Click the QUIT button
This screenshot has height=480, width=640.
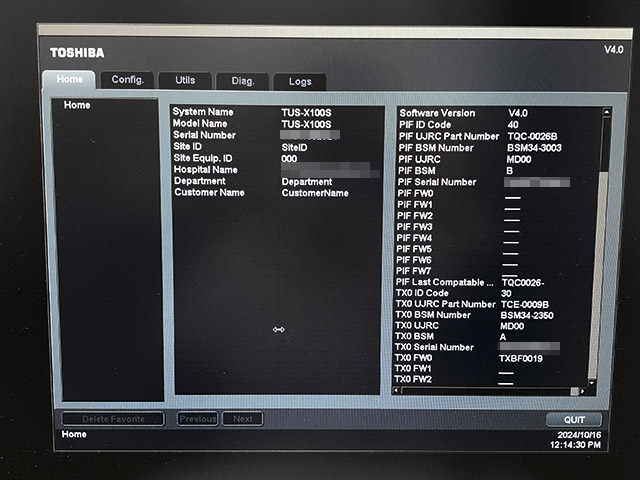[x=574, y=420]
